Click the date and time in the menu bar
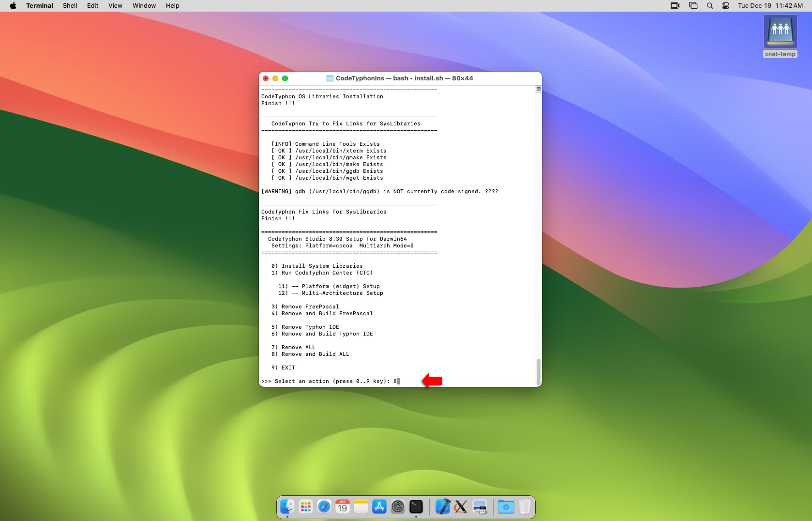This screenshot has height=521, width=812. click(770, 6)
